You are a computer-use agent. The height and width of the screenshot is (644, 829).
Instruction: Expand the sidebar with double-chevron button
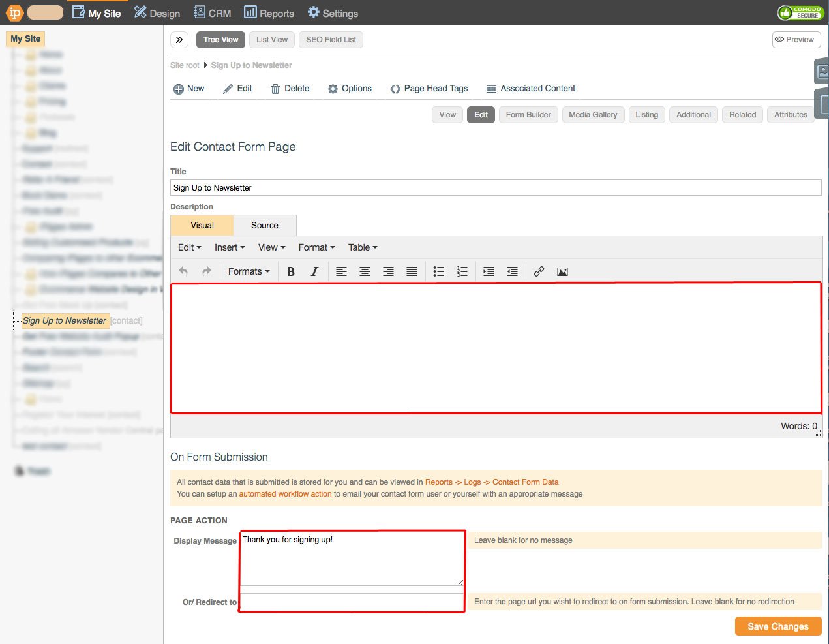[179, 40]
